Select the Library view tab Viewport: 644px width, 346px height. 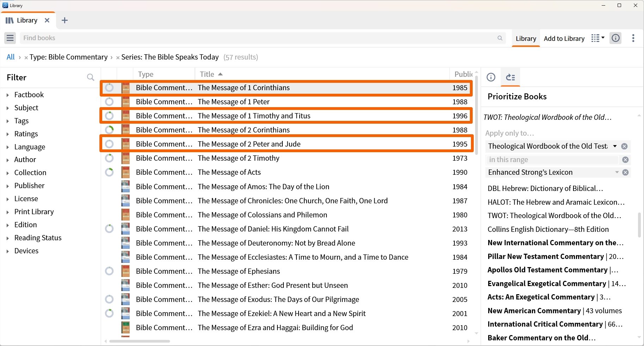[x=526, y=38]
